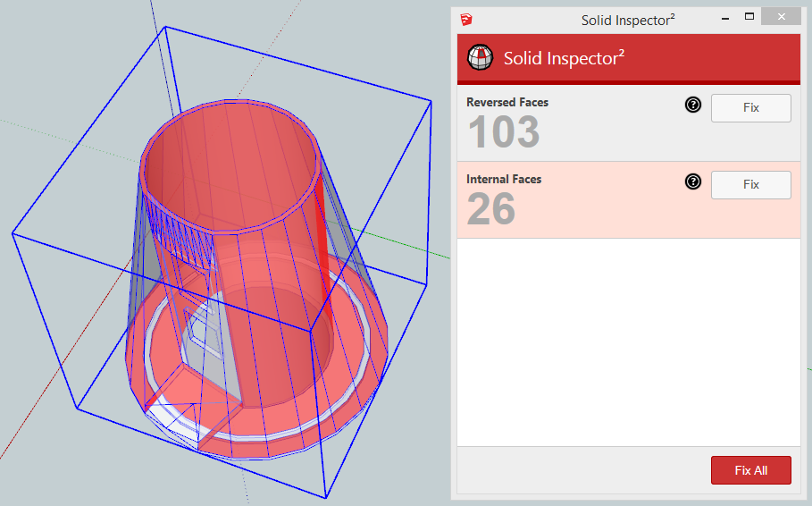Open help for Reversed Faces
The image size is (812, 506).
(693, 105)
